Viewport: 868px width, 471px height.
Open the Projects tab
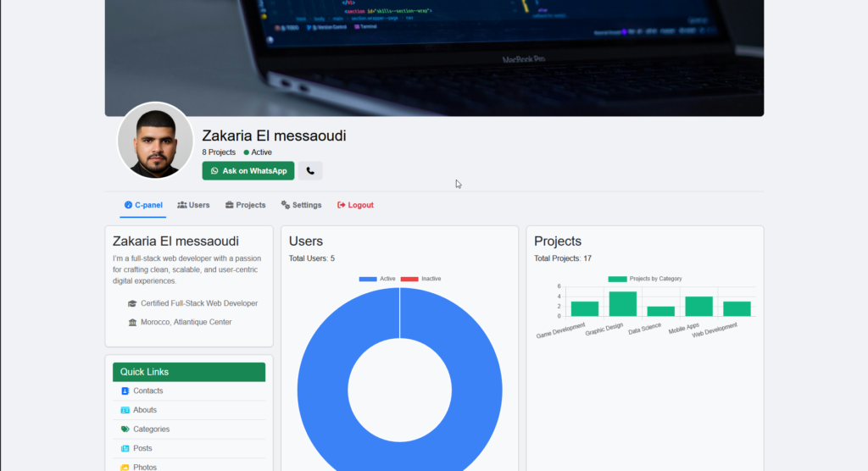[x=245, y=205]
